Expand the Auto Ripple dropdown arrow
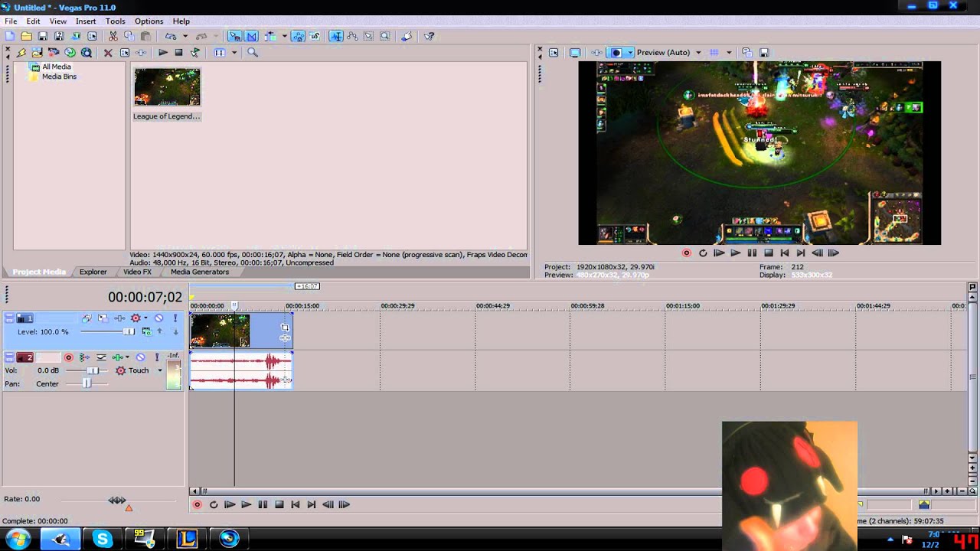The width and height of the screenshot is (980, 551). pyautogui.click(x=284, y=36)
